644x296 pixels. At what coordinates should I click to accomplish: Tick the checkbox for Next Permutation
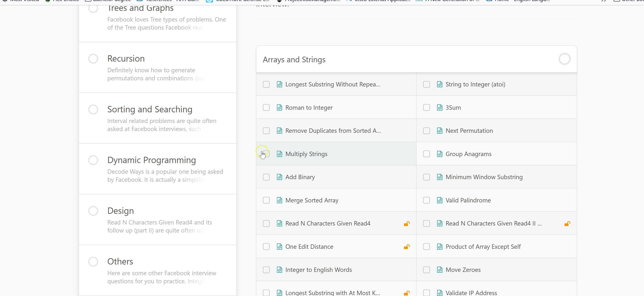click(x=427, y=131)
